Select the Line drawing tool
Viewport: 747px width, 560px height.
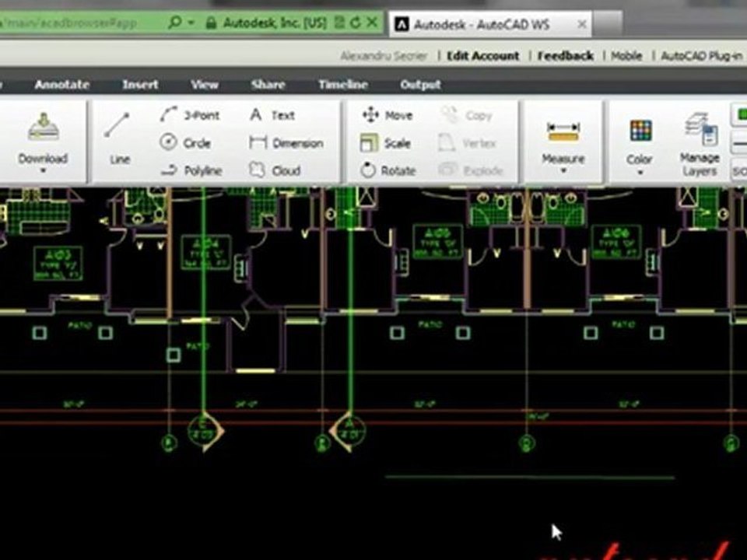pos(117,138)
